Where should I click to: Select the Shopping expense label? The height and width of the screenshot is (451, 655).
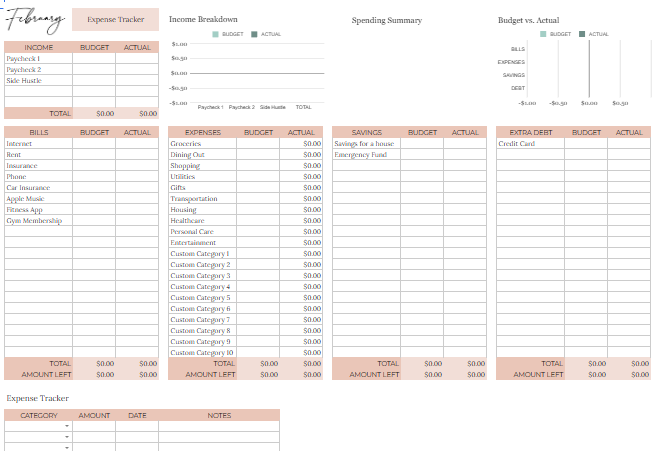pos(185,166)
